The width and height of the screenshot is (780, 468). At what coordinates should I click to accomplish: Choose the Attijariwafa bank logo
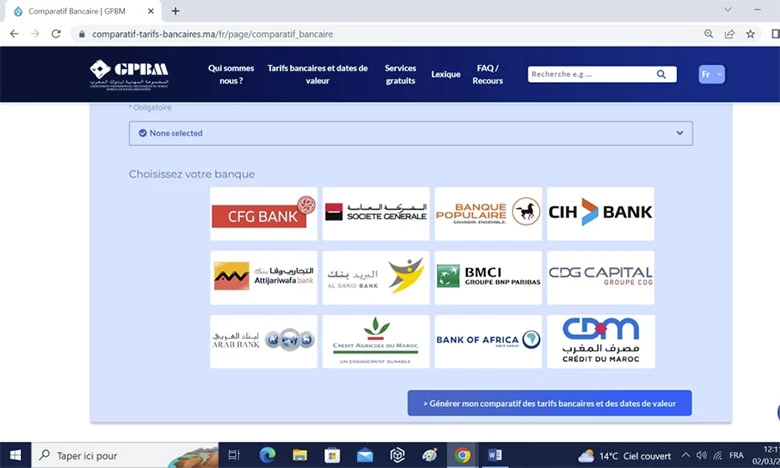[263, 278]
